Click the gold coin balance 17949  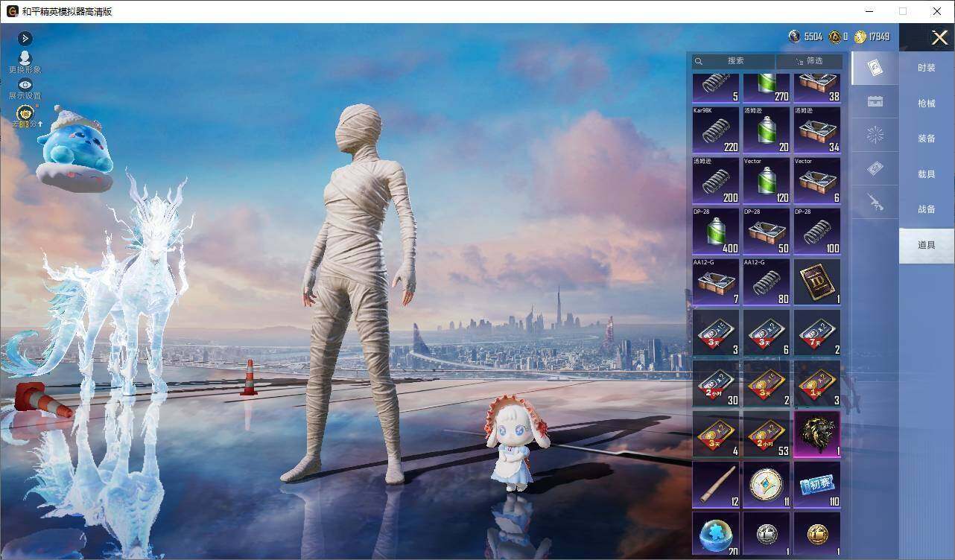pos(872,36)
